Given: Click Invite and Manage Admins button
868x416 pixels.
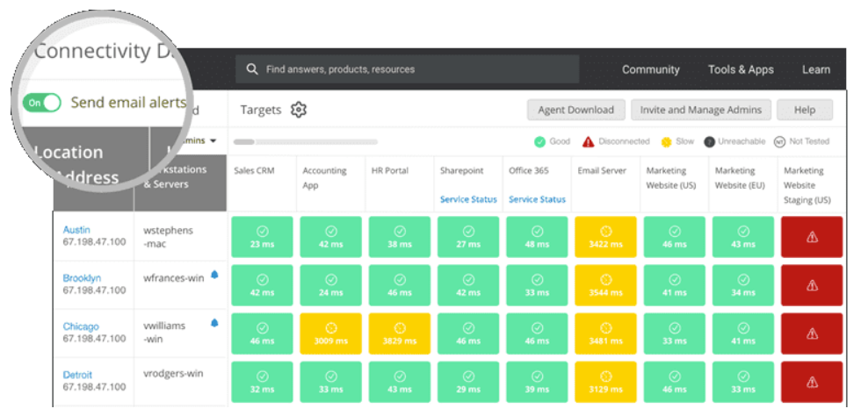Looking at the screenshot, I should pos(701,110).
